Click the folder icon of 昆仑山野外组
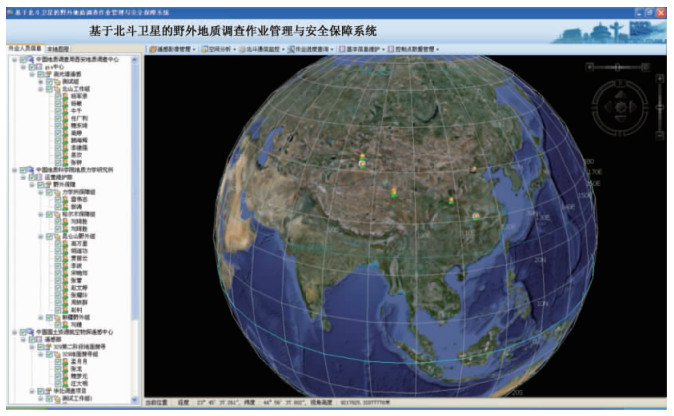674x416 pixels. click(57, 236)
